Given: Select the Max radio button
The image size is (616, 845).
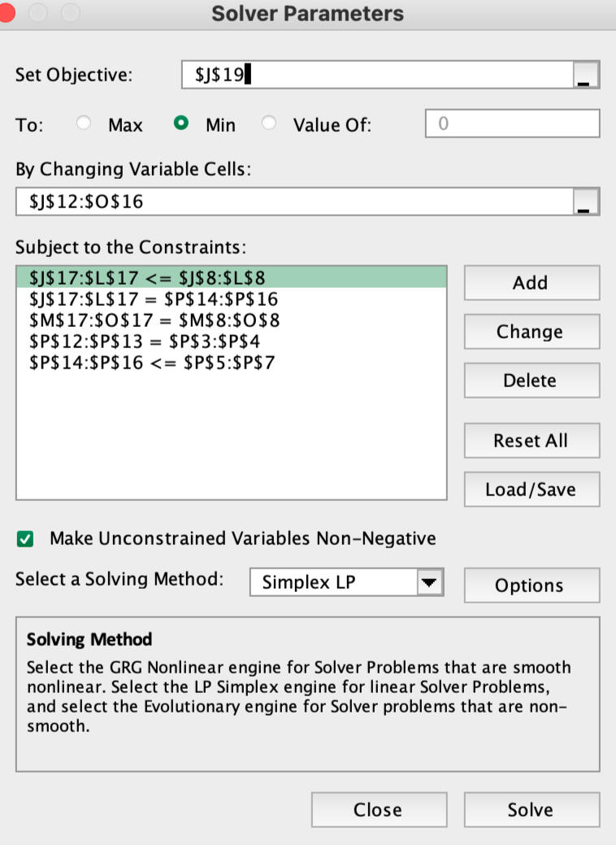Looking at the screenshot, I should (83, 124).
